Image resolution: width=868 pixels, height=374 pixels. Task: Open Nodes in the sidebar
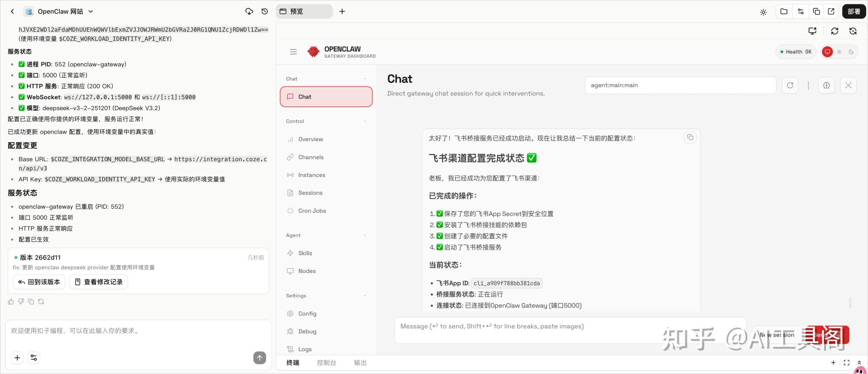[326, 271]
